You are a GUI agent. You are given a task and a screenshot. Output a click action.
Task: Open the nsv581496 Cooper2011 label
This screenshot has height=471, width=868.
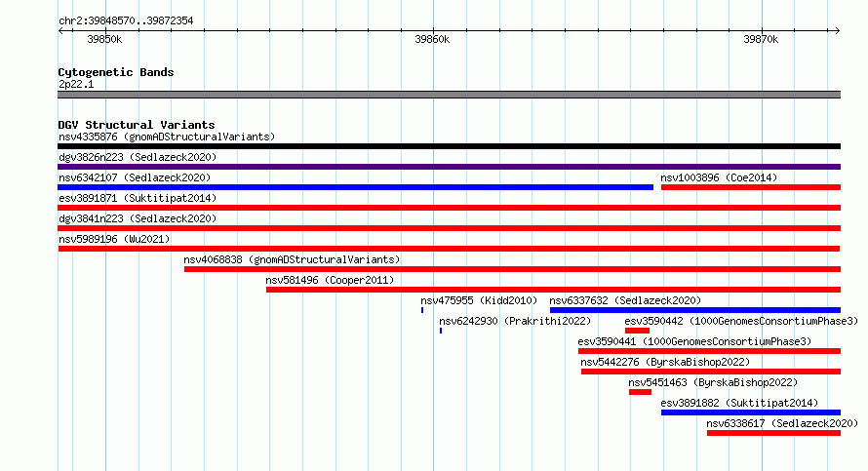click(330, 280)
